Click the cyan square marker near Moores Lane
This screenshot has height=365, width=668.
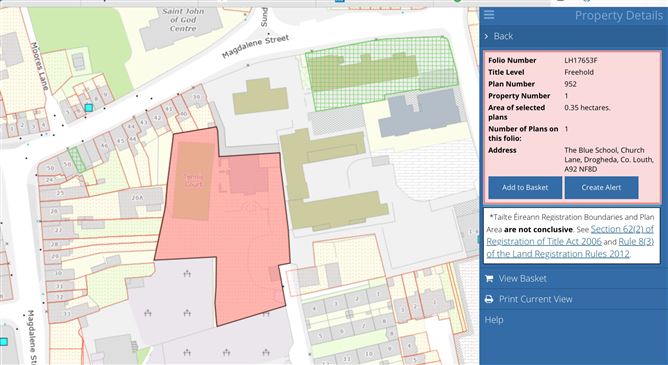pos(89,108)
